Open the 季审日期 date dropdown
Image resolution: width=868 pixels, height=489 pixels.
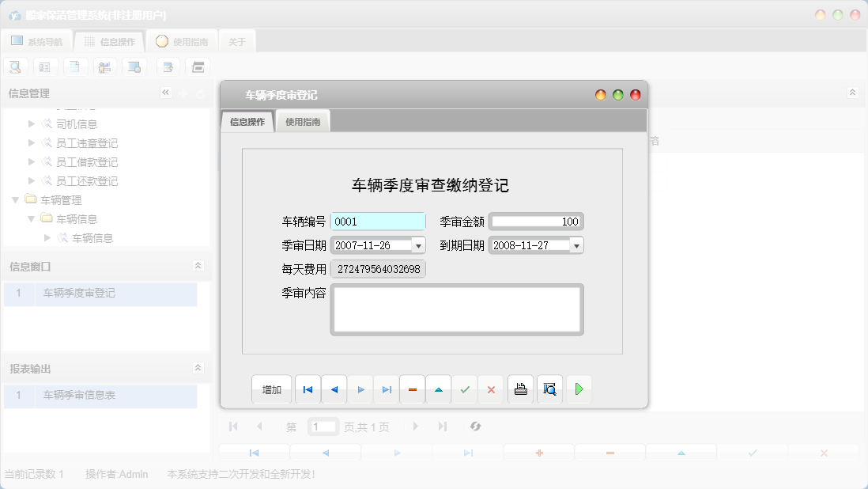[x=420, y=244]
